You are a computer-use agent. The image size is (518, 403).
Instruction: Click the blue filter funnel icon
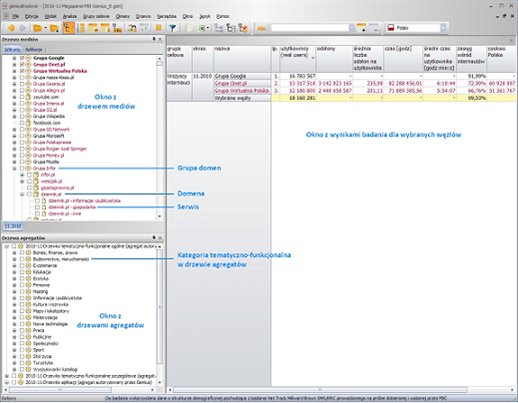coord(172,28)
